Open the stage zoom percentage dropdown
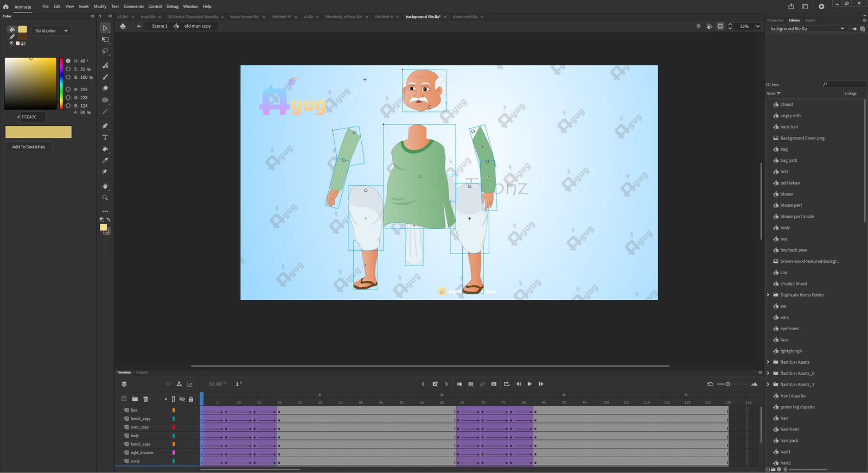The image size is (868, 473). (x=758, y=26)
